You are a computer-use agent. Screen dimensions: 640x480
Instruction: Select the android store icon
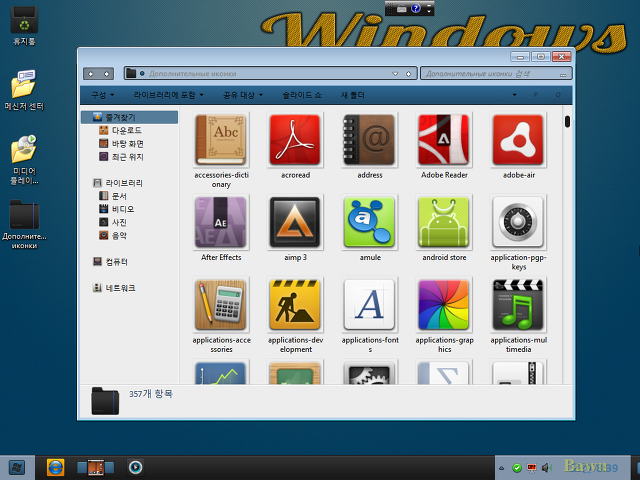coord(444,222)
